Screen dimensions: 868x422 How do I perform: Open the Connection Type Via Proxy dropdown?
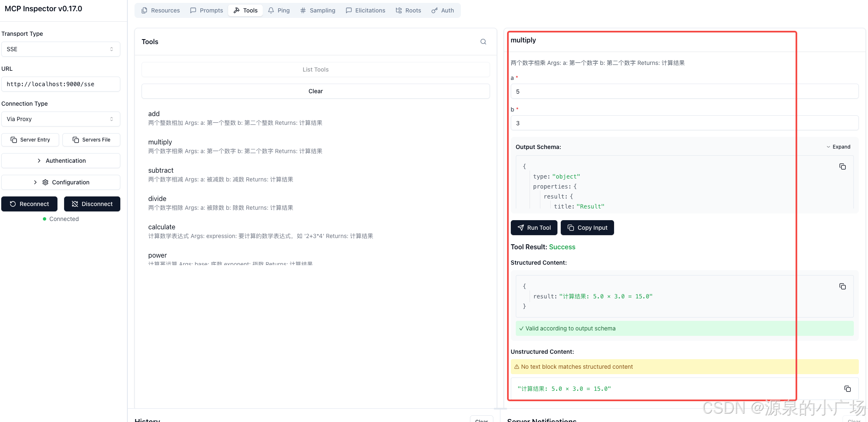(x=60, y=119)
